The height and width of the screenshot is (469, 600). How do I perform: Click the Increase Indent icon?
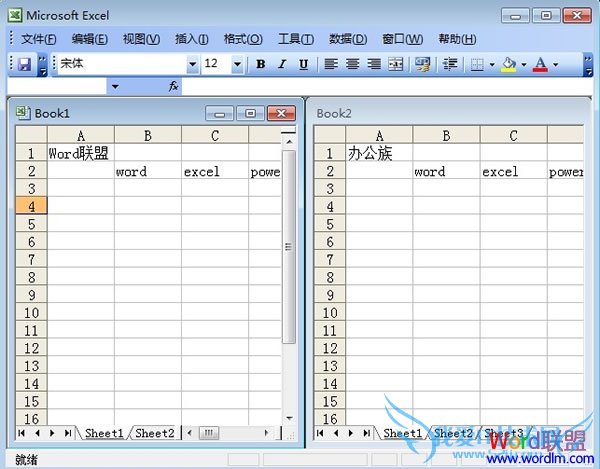coord(450,64)
